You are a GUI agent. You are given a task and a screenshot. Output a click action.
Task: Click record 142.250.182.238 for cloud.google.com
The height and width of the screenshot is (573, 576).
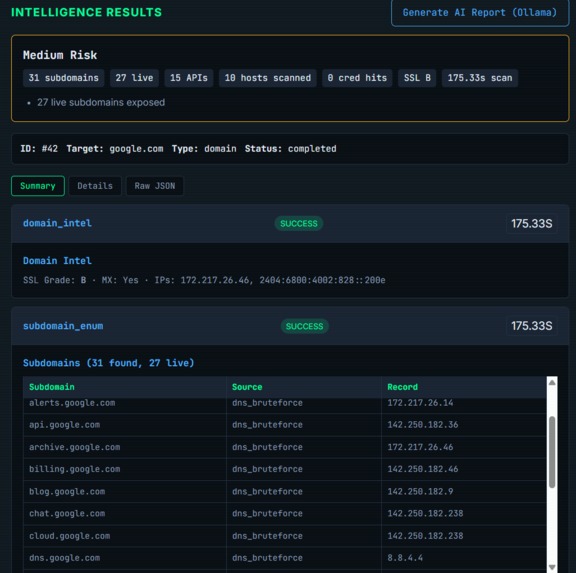(x=425, y=536)
